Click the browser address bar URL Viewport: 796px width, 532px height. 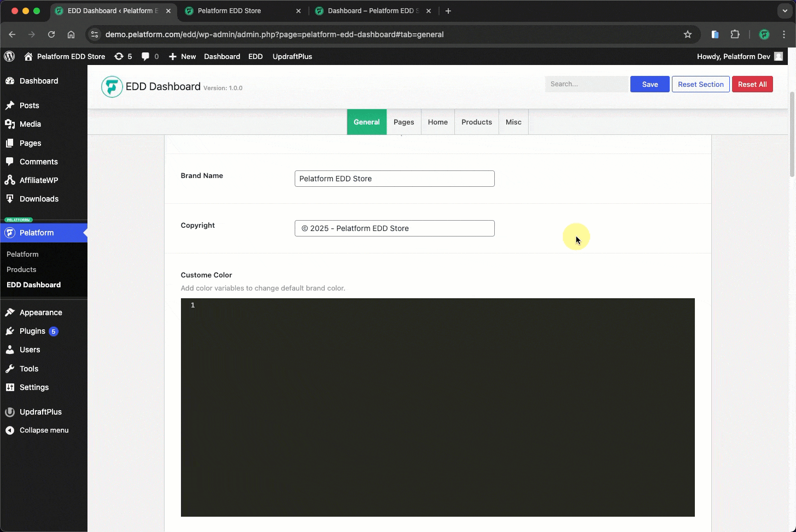(x=274, y=34)
